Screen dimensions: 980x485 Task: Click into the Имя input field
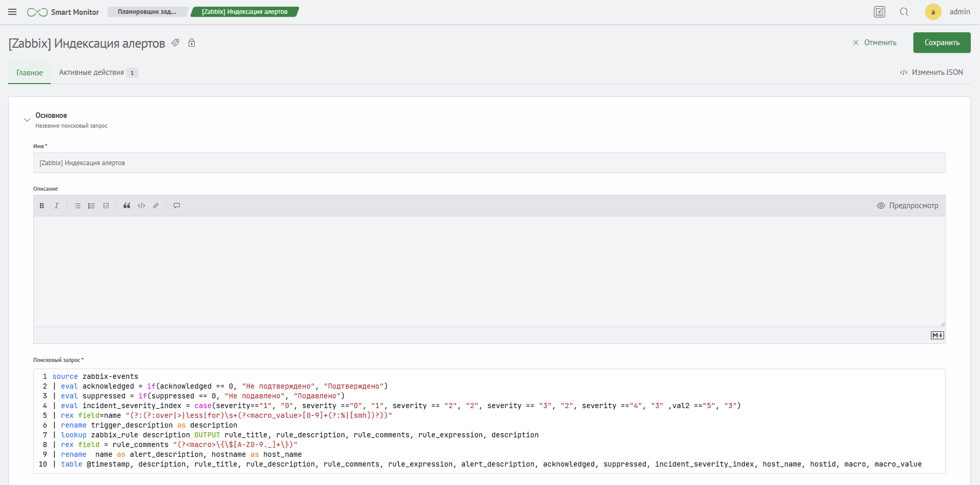pyautogui.click(x=489, y=163)
